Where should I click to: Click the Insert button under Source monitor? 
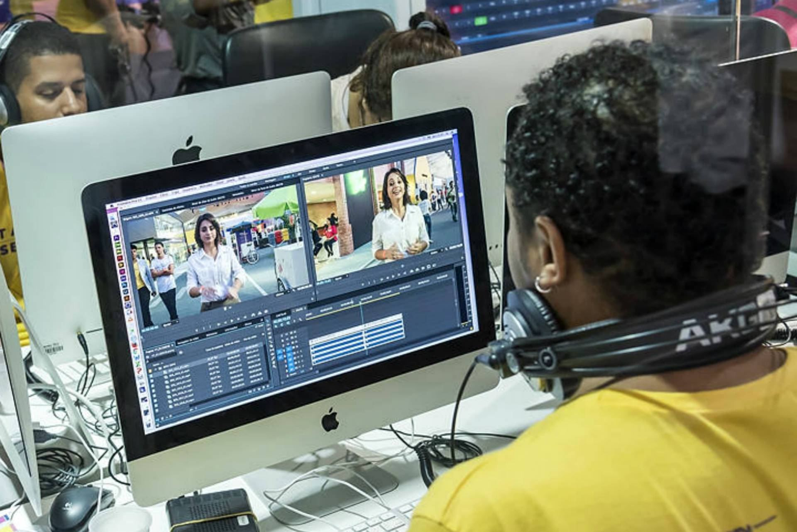253,314
